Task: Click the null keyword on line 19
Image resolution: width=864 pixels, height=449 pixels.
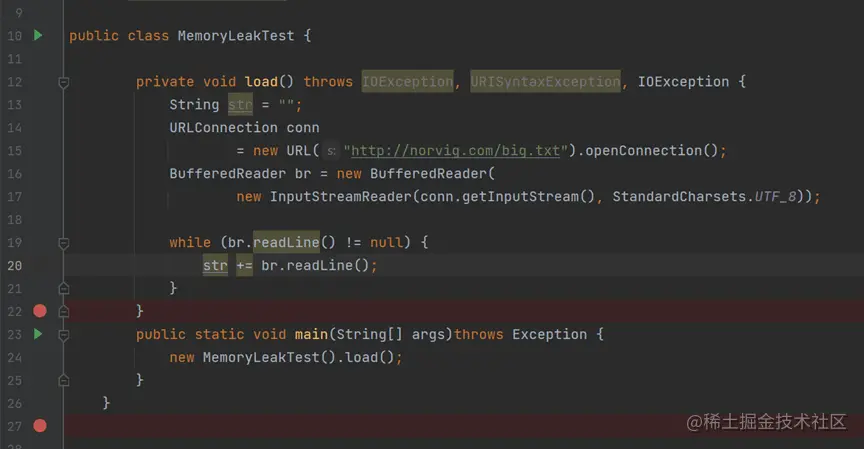Action: pos(386,242)
